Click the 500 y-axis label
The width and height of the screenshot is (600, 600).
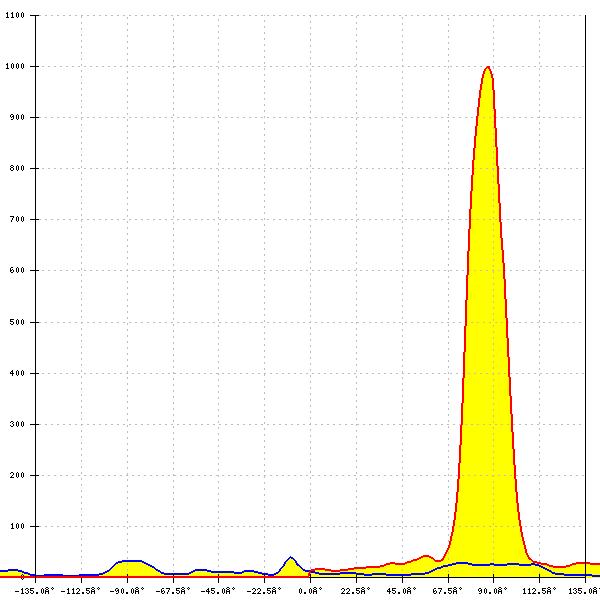(x=17, y=322)
